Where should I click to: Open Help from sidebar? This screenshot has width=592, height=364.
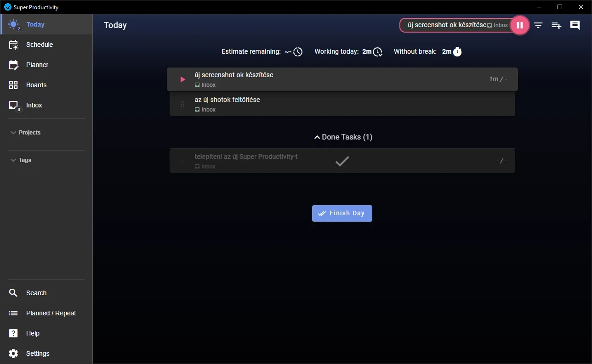click(x=46, y=333)
